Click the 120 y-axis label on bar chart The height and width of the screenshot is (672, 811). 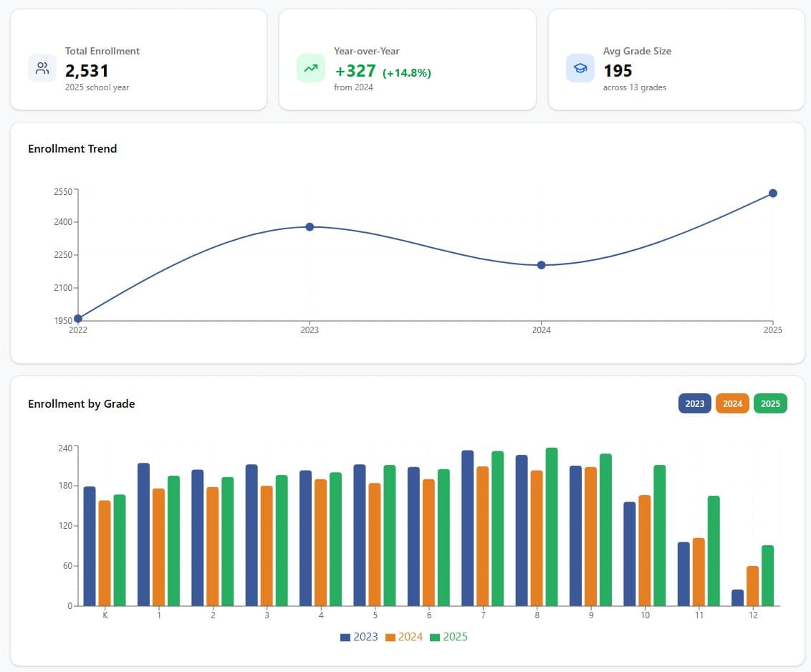[x=65, y=526]
